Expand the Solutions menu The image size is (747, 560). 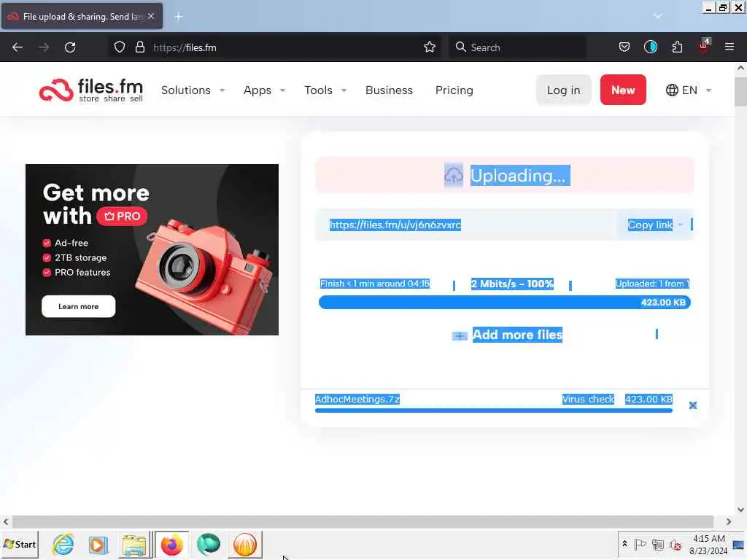point(193,90)
